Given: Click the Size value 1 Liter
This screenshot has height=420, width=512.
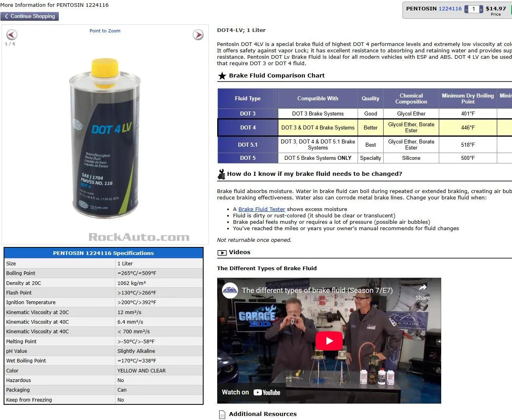Looking at the screenshot, I should point(125,264).
